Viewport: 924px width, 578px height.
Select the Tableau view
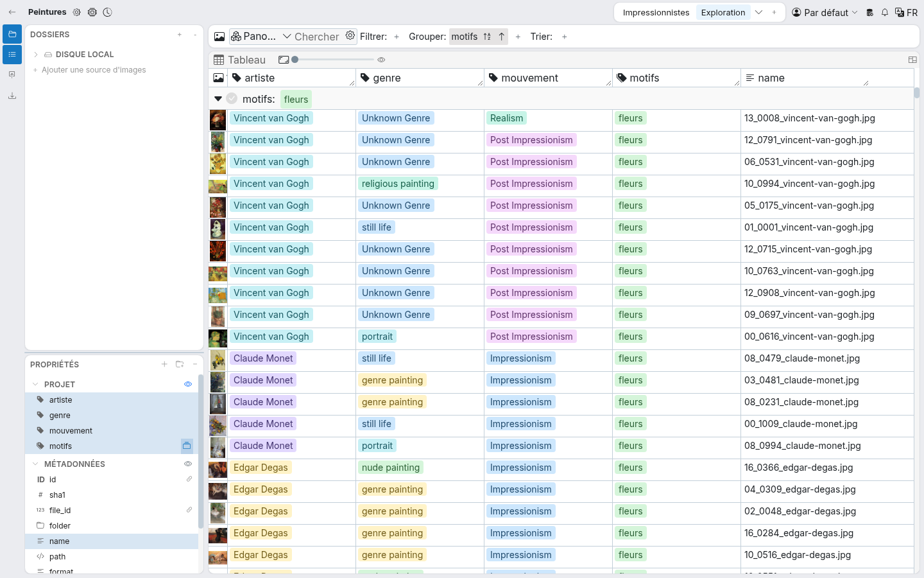coord(239,60)
